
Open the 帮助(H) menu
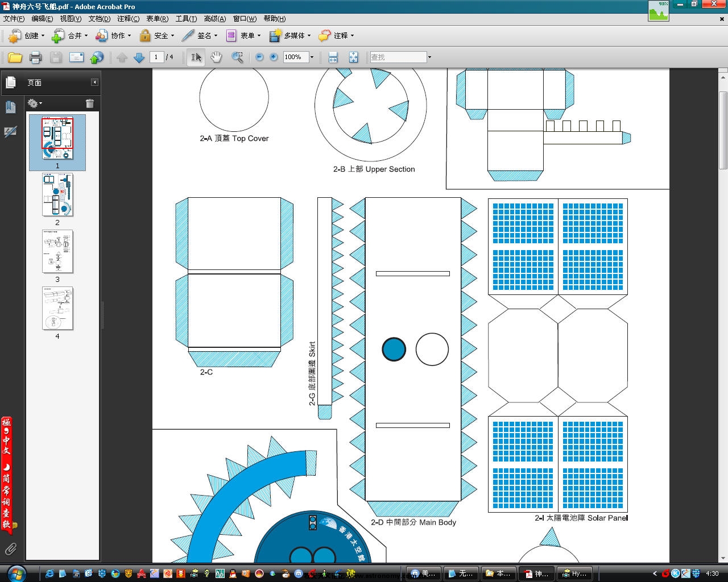[275, 19]
